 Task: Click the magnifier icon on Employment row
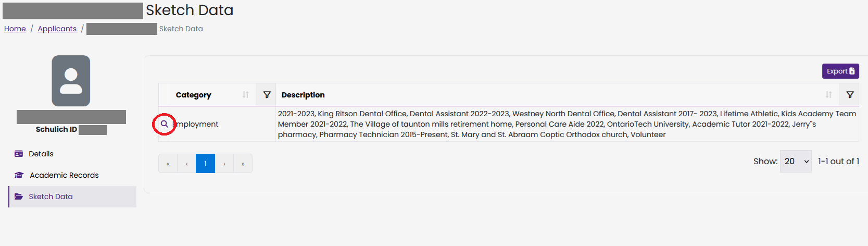tap(164, 124)
